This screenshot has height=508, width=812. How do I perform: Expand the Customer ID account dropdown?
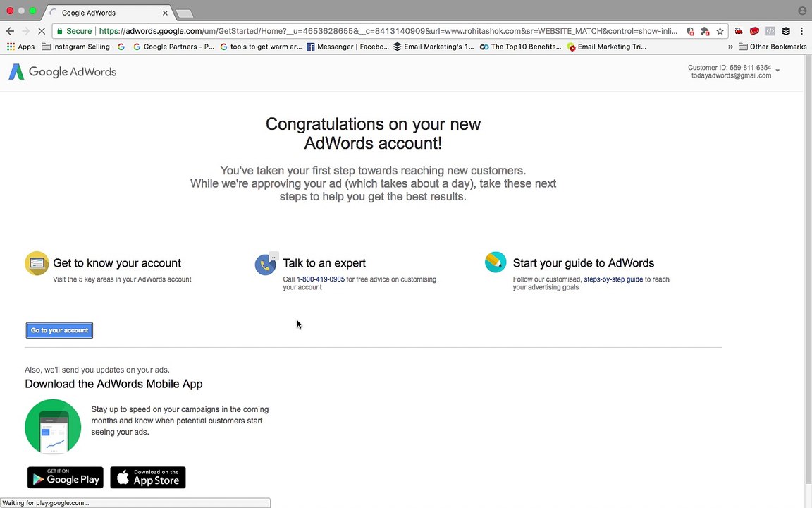click(777, 71)
